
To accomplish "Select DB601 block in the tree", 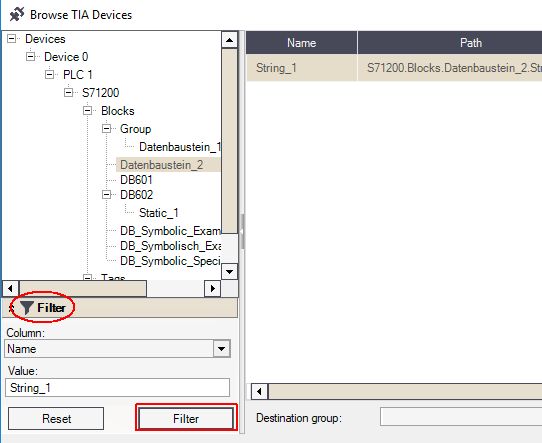I will click(x=136, y=180).
